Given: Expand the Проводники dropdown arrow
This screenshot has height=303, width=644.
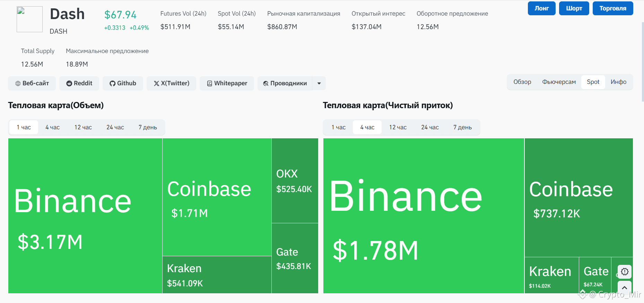Looking at the screenshot, I should [319, 83].
